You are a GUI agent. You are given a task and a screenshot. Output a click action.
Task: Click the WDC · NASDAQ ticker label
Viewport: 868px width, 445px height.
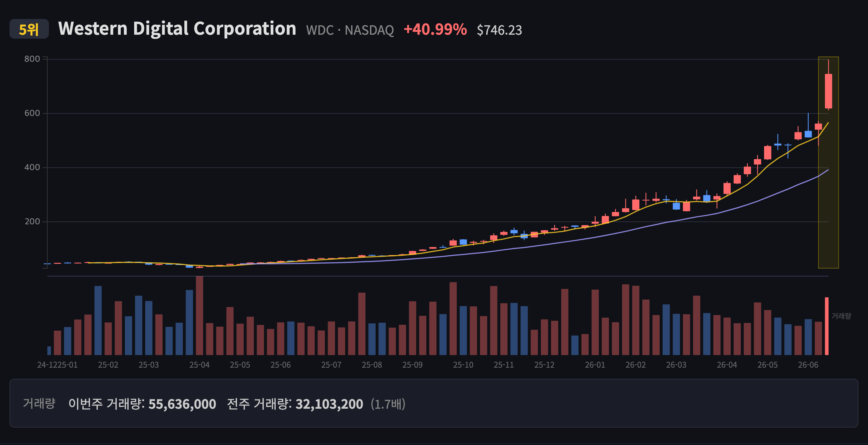click(x=350, y=30)
